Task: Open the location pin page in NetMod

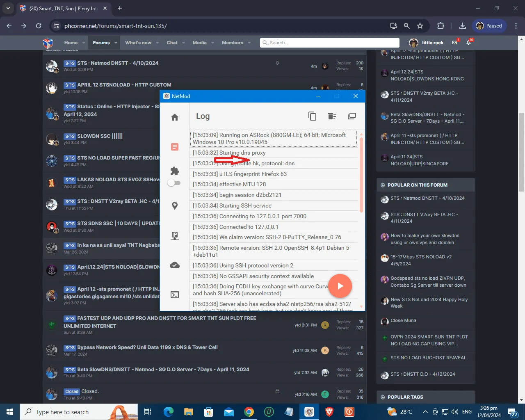Action: click(x=175, y=206)
